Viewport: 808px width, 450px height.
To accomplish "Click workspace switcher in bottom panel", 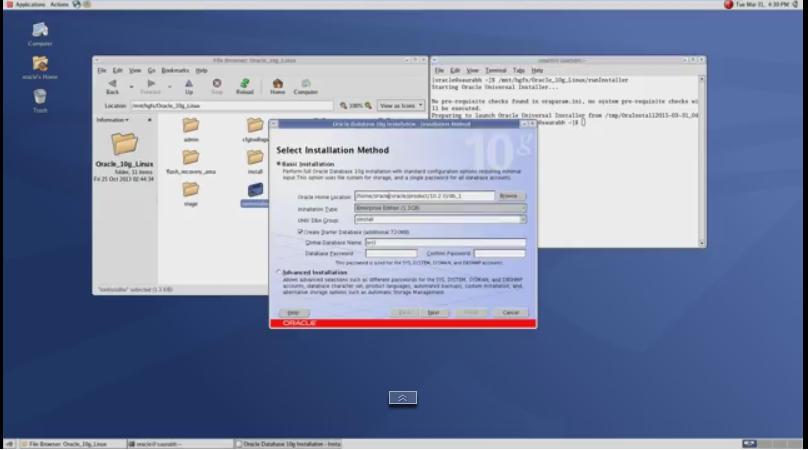I will [771, 444].
